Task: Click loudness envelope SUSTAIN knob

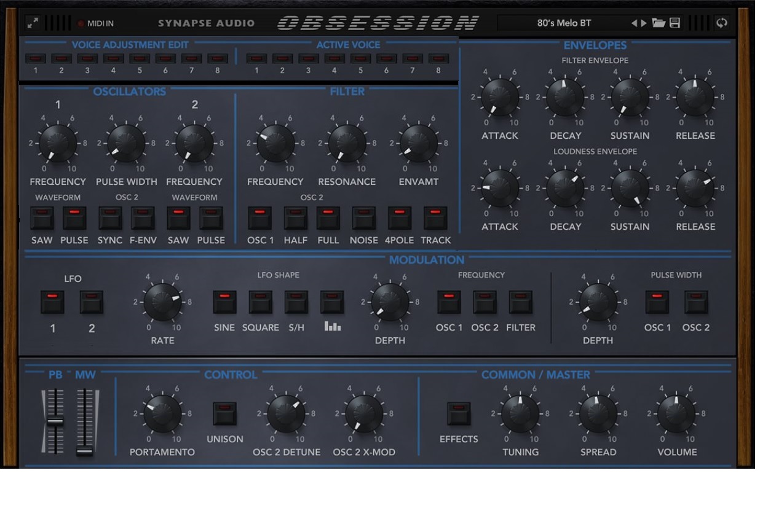Action: tap(630, 188)
